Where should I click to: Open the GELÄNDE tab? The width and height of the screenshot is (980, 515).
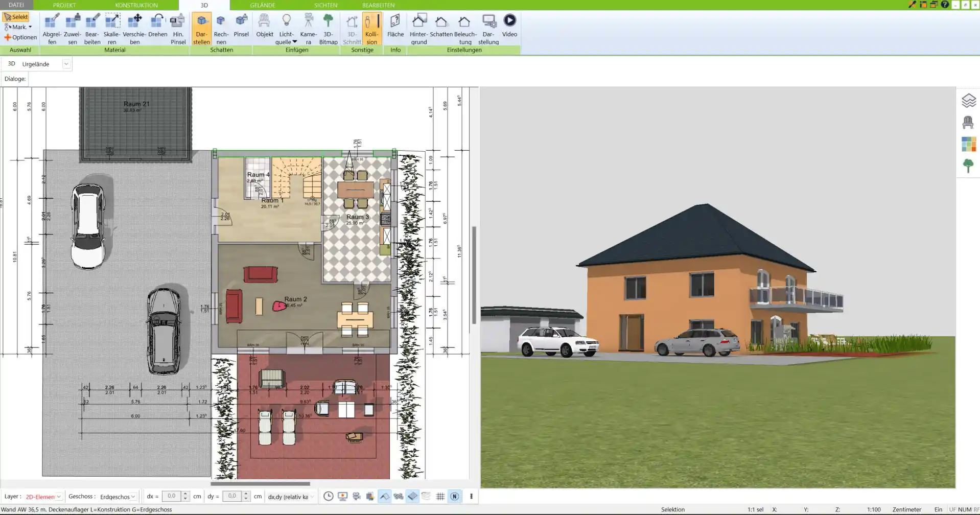tap(263, 5)
